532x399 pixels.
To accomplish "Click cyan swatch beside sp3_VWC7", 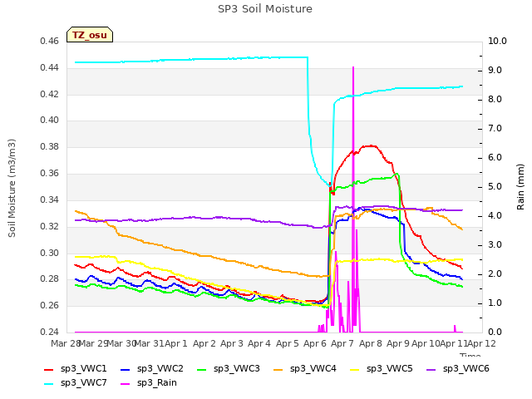I will pyautogui.click(x=49, y=384).
